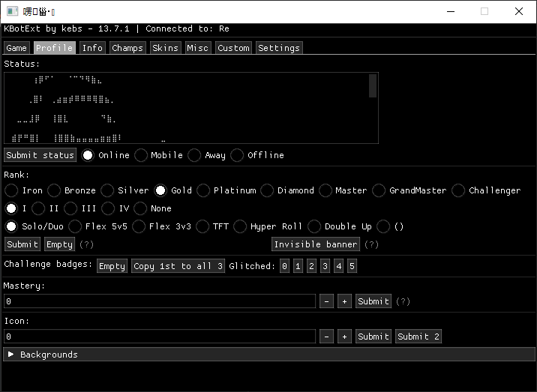Viewport: 537px width, 392px height.
Task: Click Glitched badge button 0
Action: click(x=284, y=266)
